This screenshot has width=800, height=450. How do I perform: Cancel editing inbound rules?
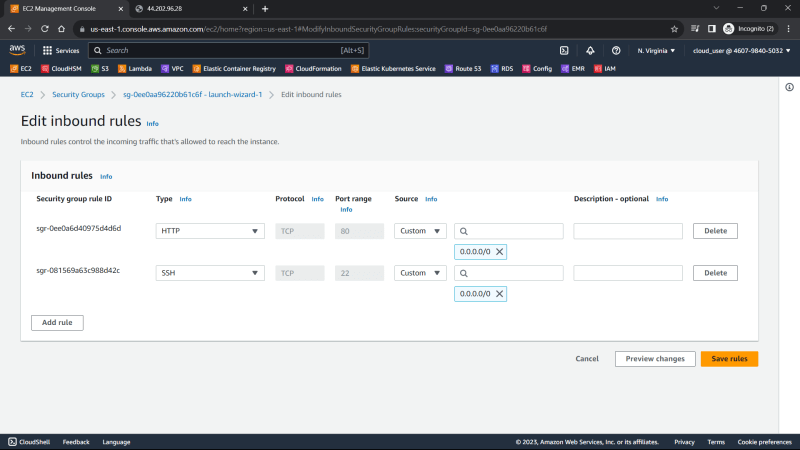(x=587, y=359)
